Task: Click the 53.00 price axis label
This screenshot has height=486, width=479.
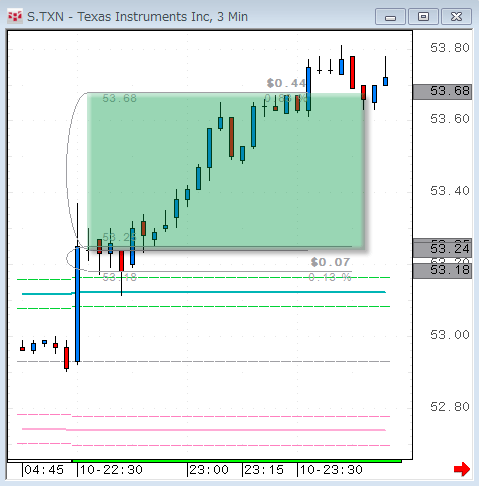Action: (x=450, y=335)
